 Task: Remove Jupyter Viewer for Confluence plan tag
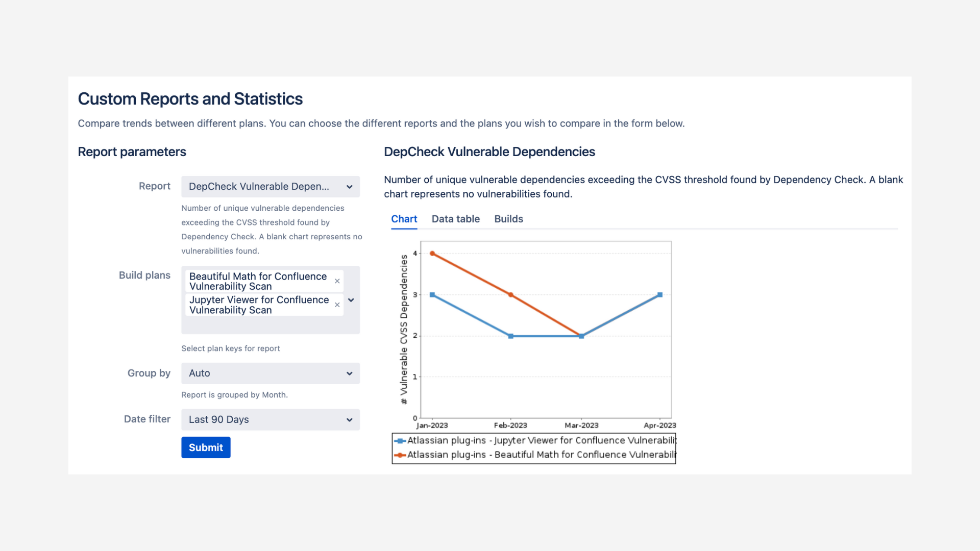point(337,305)
